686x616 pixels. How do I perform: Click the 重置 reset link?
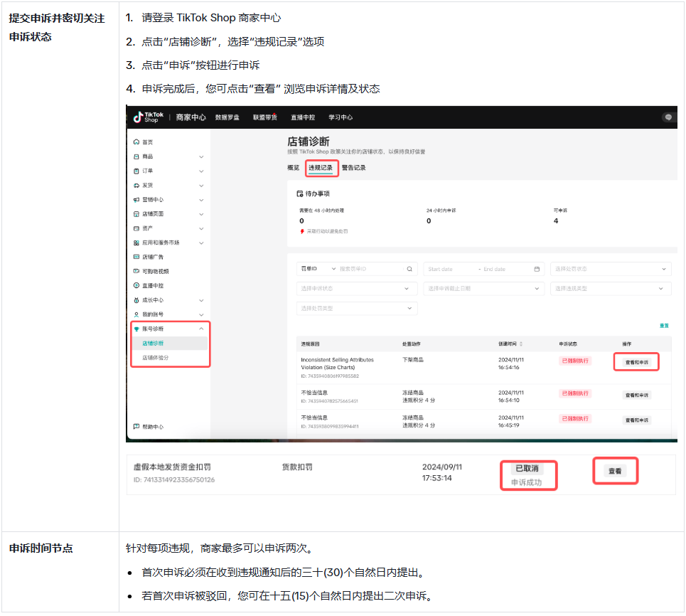(x=664, y=325)
